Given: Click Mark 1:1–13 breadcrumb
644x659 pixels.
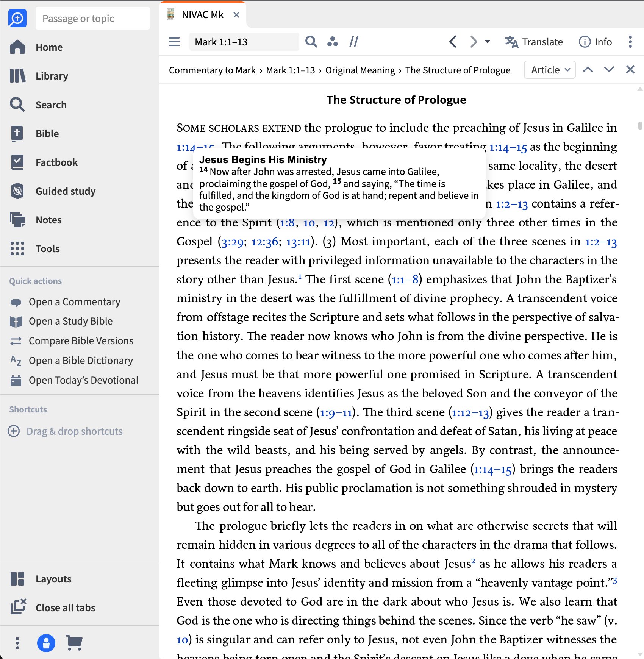Looking at the screenshot, I should (x=291, y=70).
